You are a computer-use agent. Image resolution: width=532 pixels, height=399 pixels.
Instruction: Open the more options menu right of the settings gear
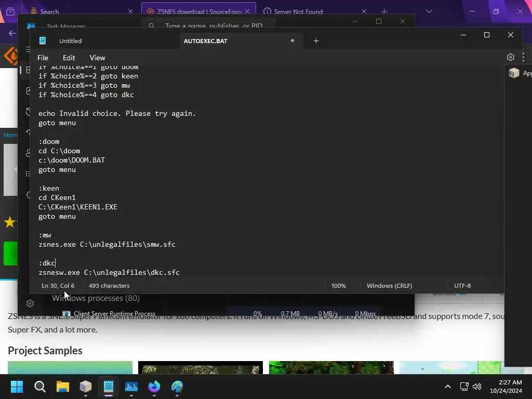tap(524, 57)
